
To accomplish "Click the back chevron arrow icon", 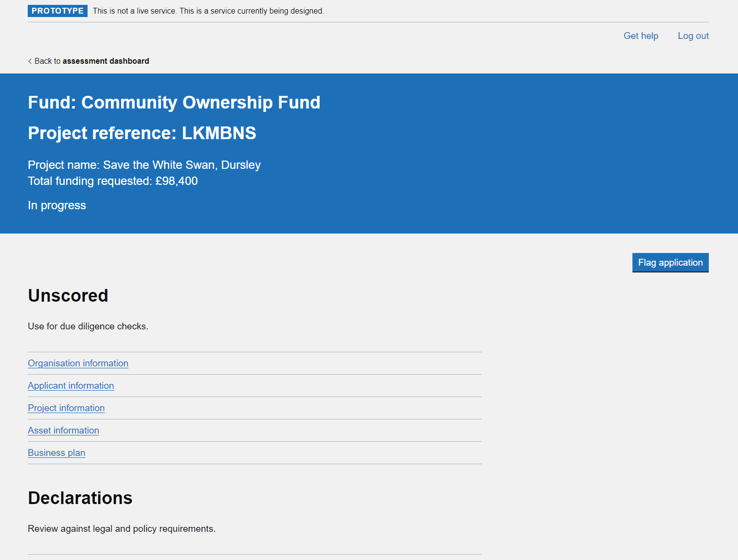I will click(x=30, y=61).
